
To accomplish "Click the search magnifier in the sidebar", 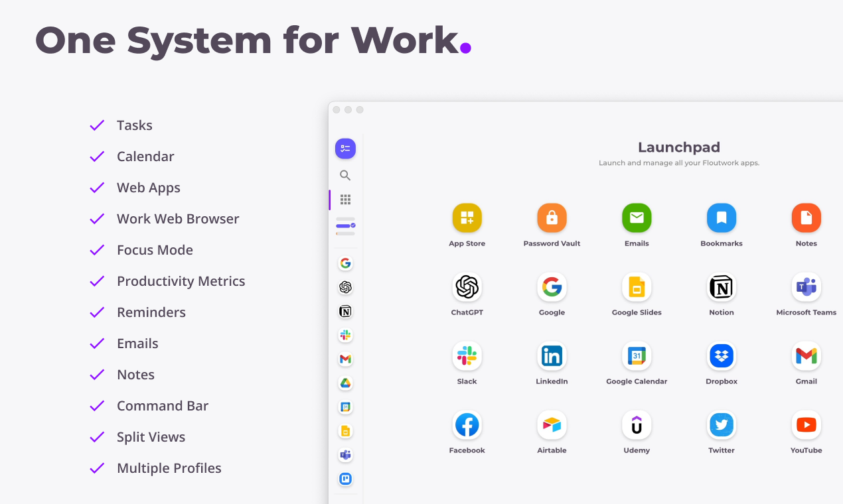I will [345, 175].
